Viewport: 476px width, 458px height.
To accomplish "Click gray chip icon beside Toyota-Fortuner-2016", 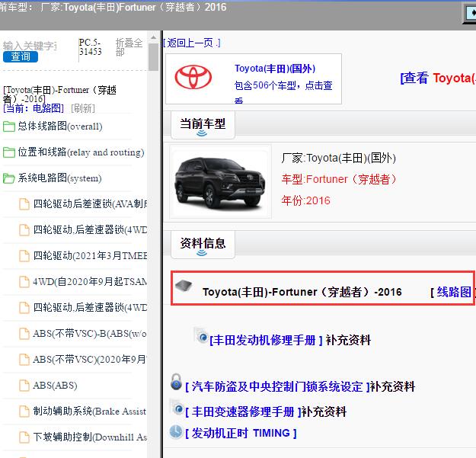I will 184,285.
